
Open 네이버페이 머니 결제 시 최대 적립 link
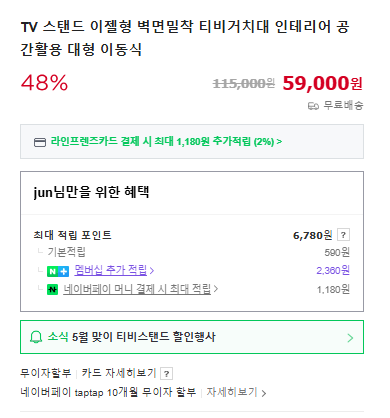click(x=137, y=289)
